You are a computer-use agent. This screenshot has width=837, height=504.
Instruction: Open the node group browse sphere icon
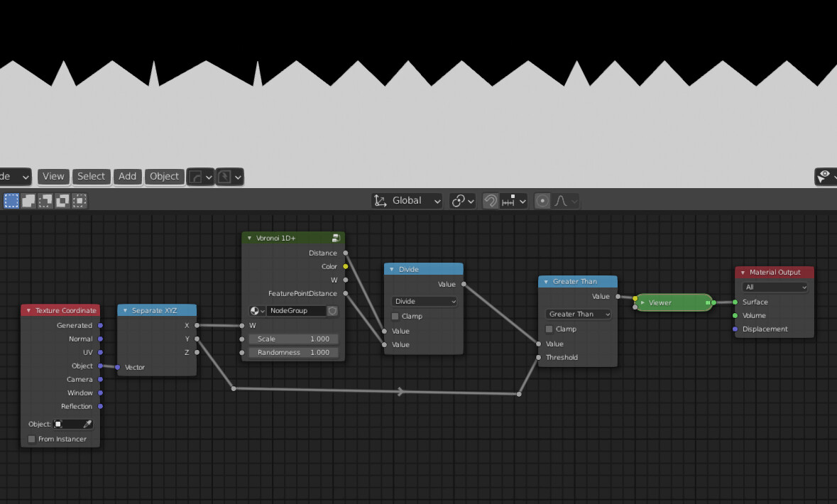[257, 311]
